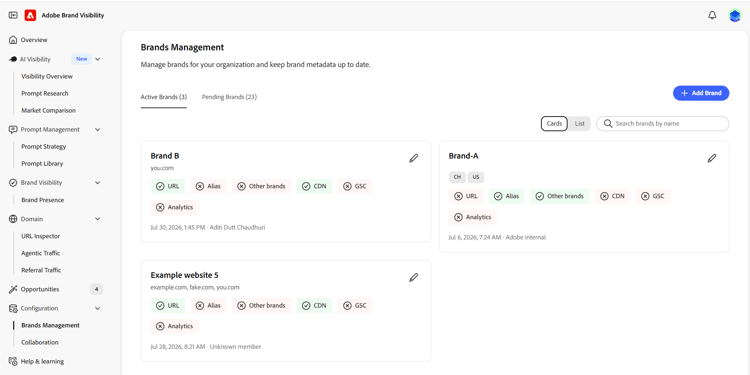Open the Collaboration page
The width and height of the screenshot is (750, 375).
[40, 342]
